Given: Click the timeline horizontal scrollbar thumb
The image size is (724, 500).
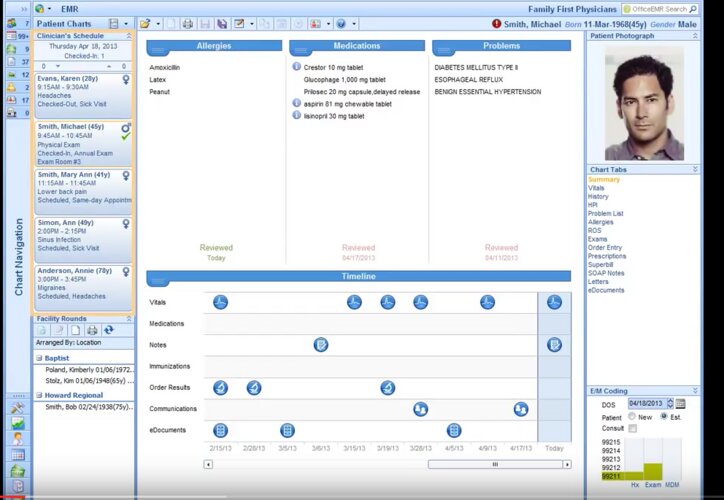Looking at the screenshot, I should 494,464.
